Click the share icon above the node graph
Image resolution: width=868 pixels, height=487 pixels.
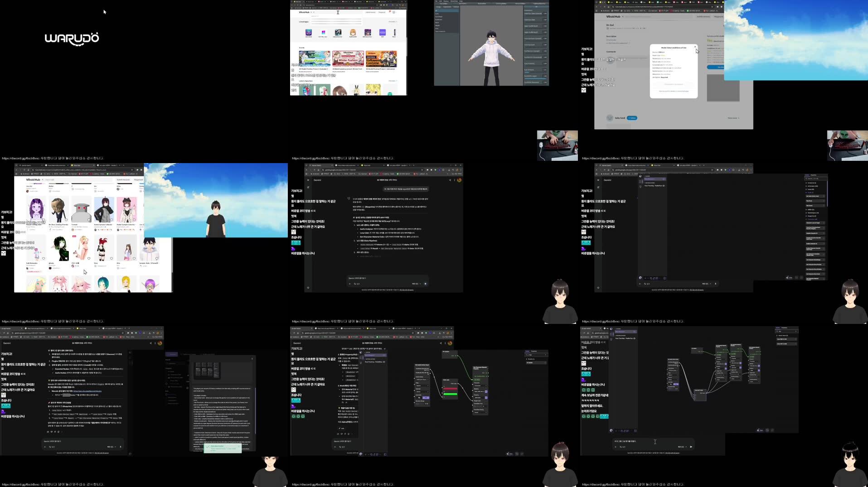coord(450,180)
